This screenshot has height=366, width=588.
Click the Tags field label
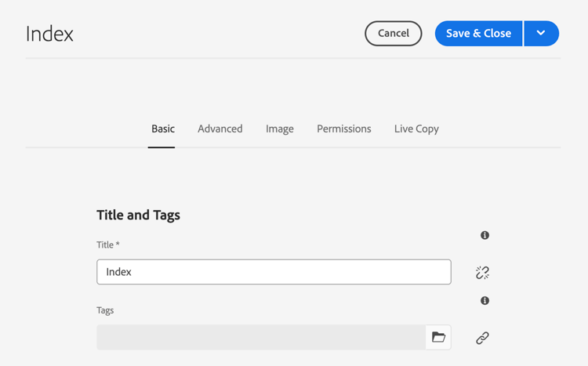105,310
